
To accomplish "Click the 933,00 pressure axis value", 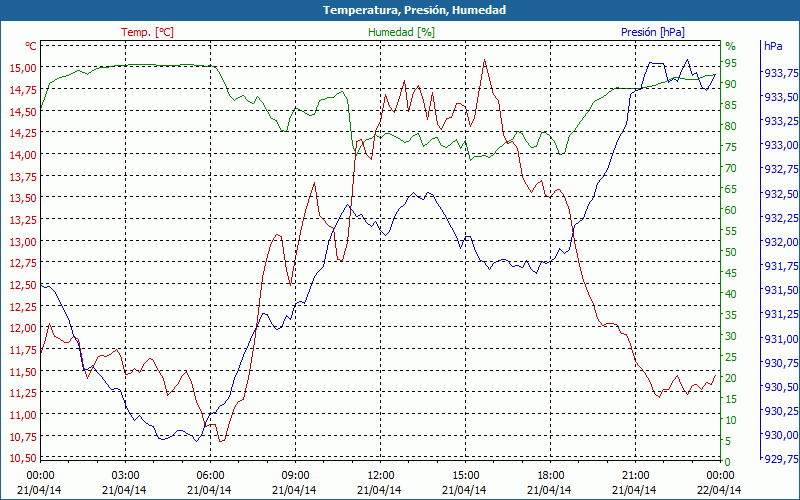I will 781,145.
